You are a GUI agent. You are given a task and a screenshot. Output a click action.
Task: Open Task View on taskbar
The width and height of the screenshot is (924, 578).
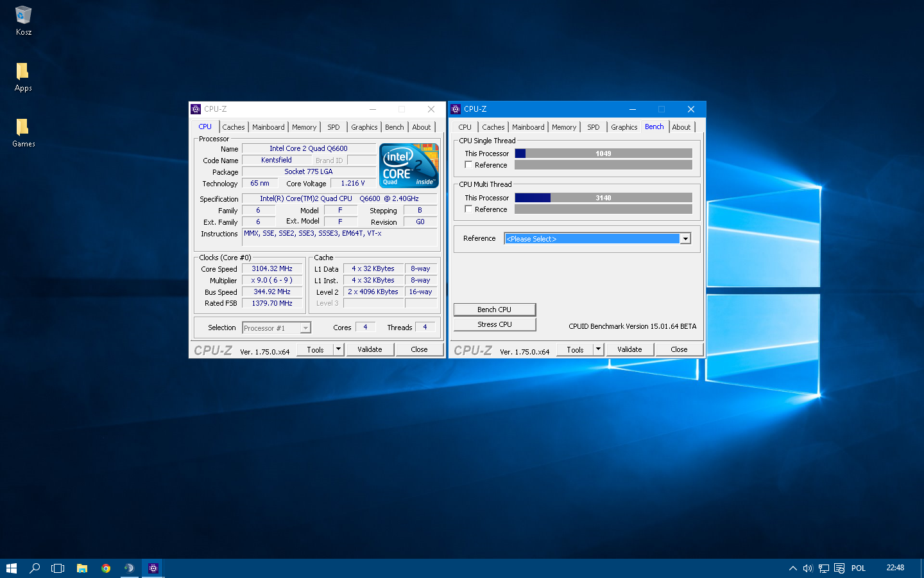pos(58,568)
